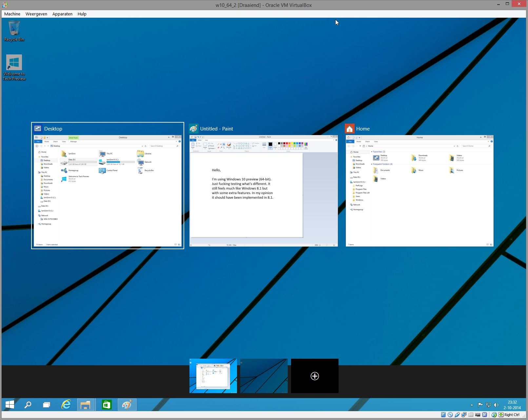Select first virtual desktop thumbnail with explorer window
The image size is (528, 420).
(213, 376)
